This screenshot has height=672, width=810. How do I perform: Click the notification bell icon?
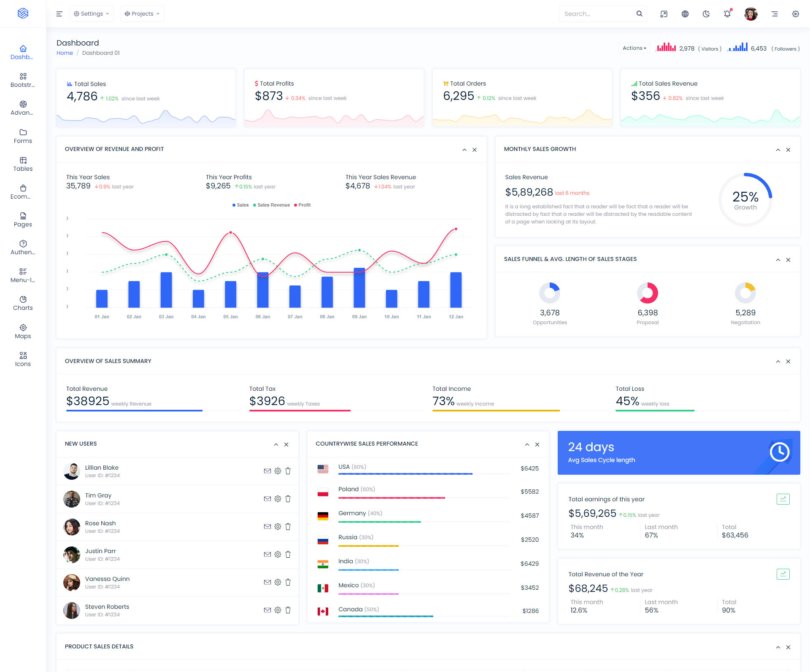tap(727, 14)
